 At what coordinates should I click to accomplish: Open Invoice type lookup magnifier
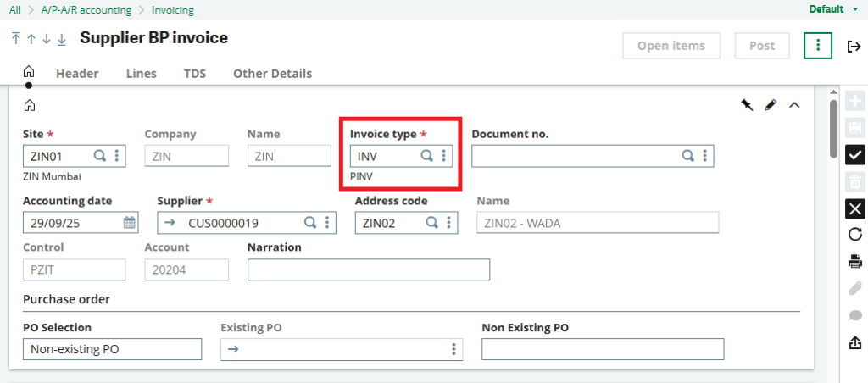(x=427, y=156)
